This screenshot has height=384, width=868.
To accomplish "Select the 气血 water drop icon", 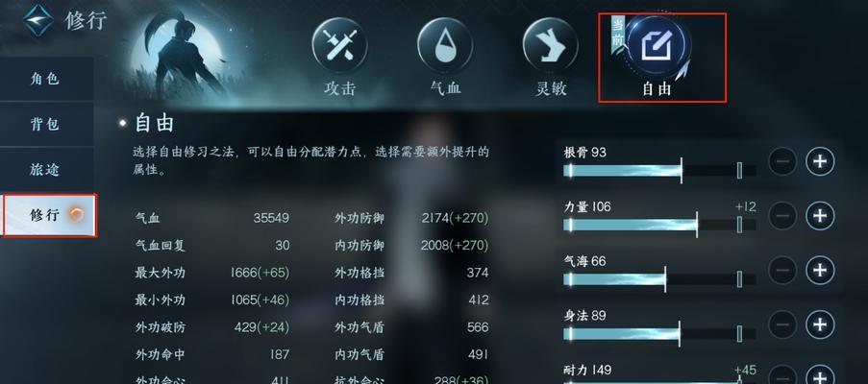I will point(445,45).
